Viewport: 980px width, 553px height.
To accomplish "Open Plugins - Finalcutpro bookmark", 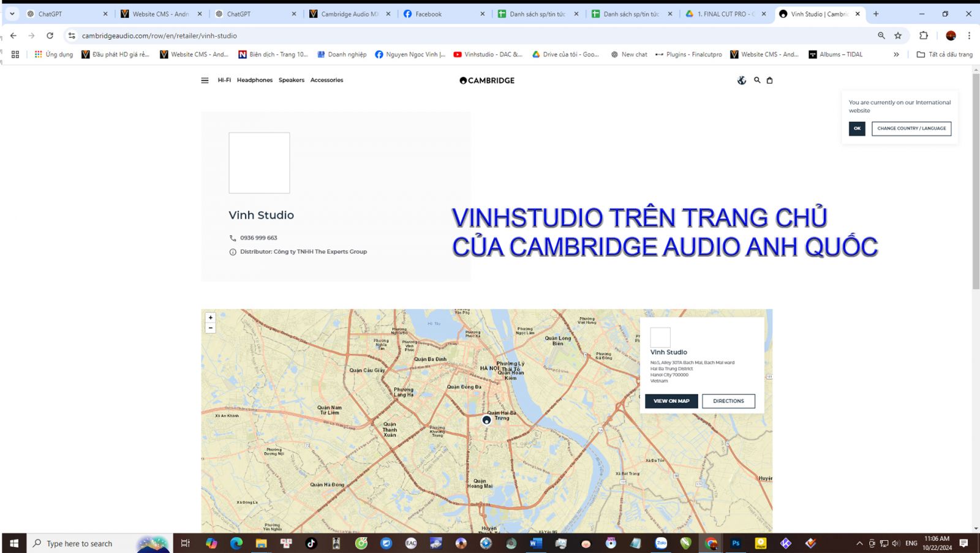I will point(688,55).
